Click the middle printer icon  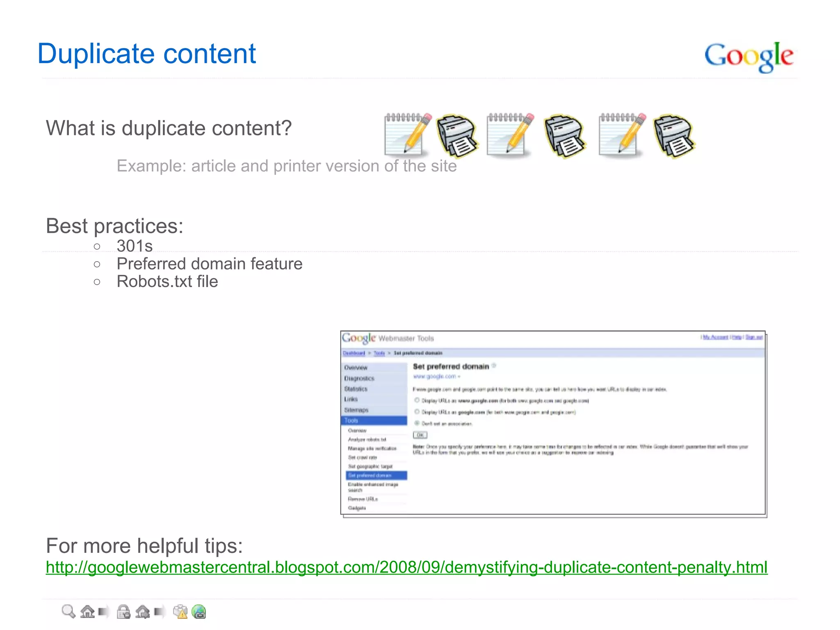[x=565, y=136]
